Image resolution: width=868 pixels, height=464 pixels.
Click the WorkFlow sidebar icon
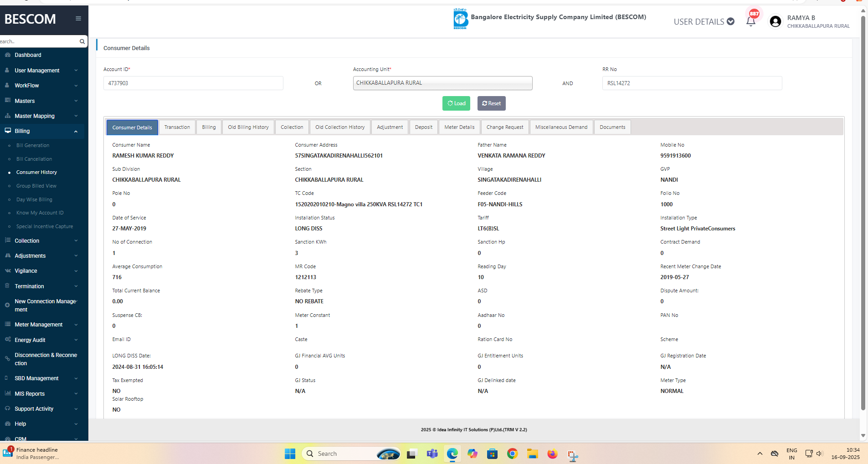[7, 86]
